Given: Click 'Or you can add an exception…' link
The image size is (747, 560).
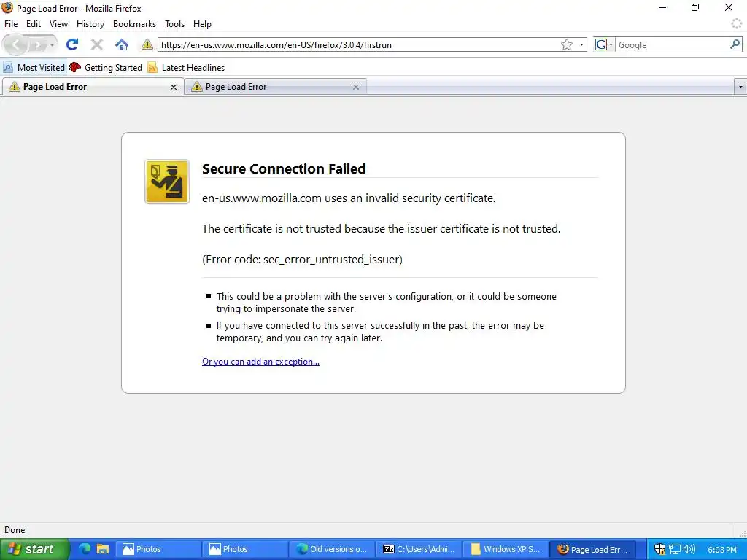Looking at the screenshot, I should tap(260, 362).
